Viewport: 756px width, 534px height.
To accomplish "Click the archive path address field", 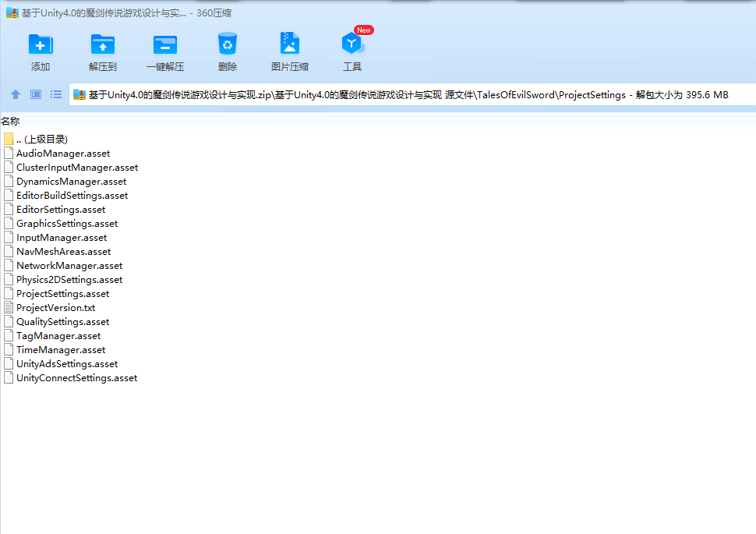I will click(412, 94).
